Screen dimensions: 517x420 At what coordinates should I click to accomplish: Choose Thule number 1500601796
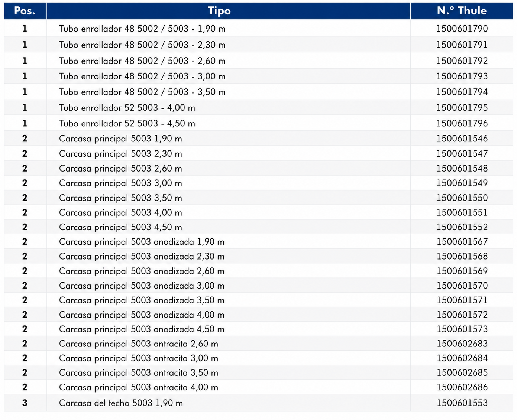coord(462,123)
